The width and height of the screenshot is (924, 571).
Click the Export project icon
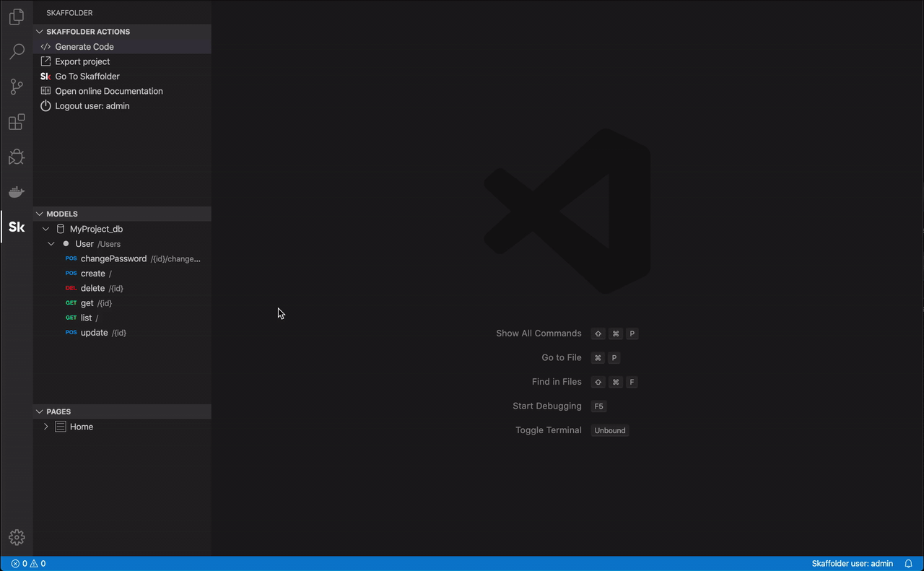click(x=45, y=61)
